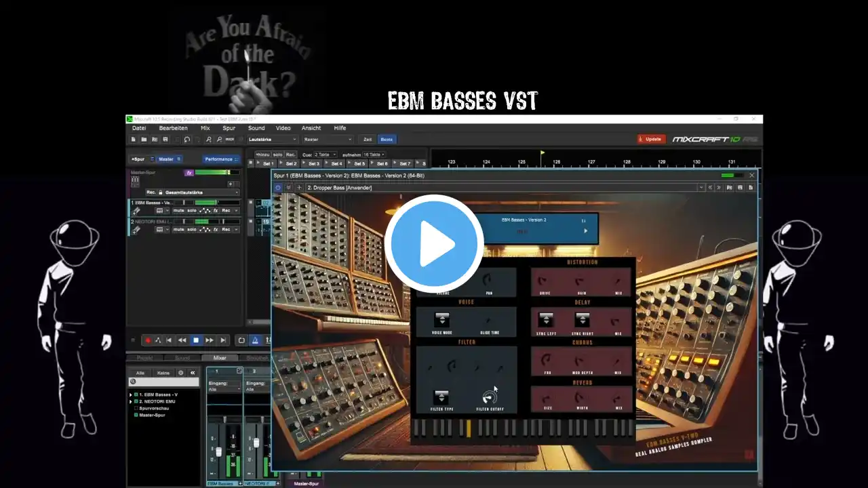
Task: Click the Filter Cutoff knob
Action: point(490,397)
